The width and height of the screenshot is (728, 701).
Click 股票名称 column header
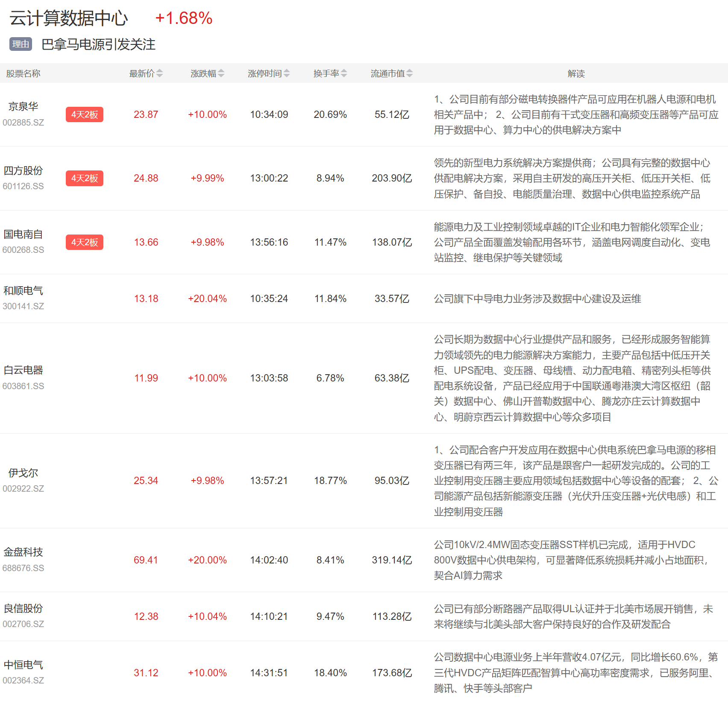[x=23, y=73]
